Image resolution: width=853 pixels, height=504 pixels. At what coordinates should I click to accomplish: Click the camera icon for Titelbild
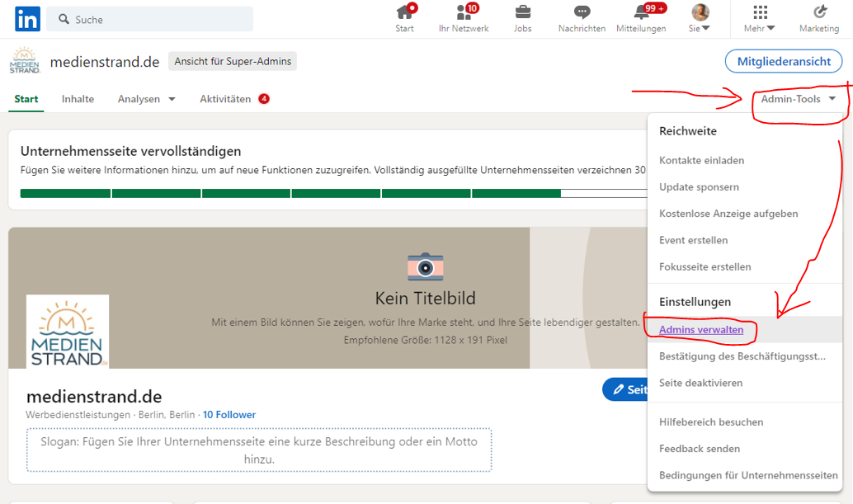[425, 266]
